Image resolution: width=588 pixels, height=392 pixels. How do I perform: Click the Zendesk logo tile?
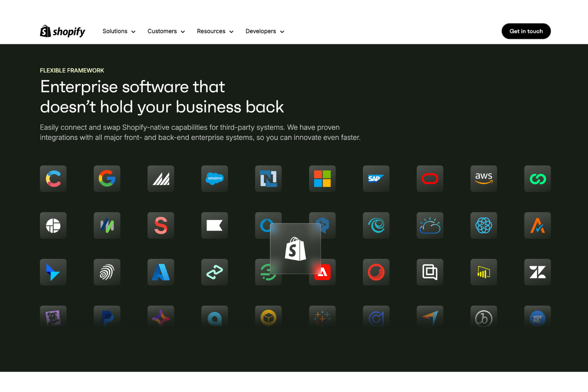[537, 272]
